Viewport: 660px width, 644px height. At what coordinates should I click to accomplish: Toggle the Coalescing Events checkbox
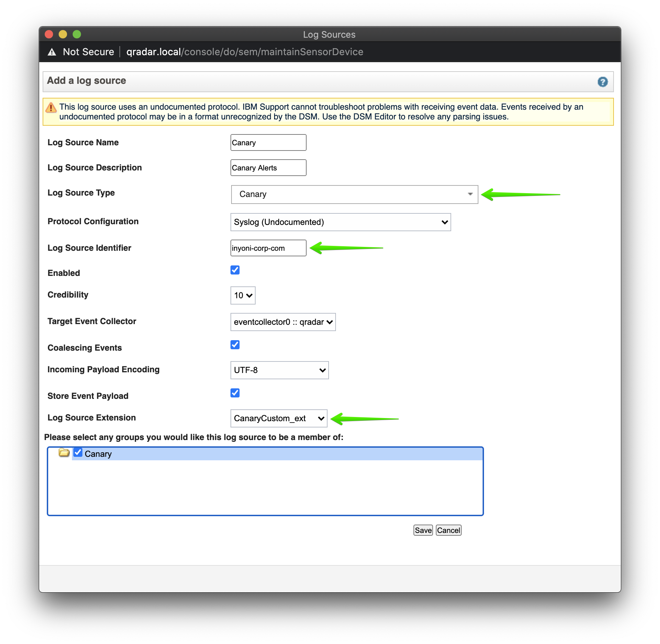click(x=235, y=345)
